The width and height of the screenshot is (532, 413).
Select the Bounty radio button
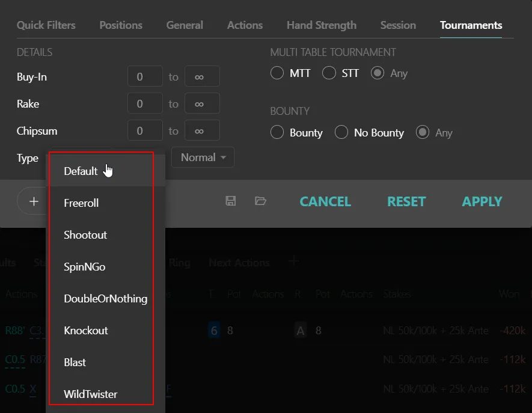[277, 133]
